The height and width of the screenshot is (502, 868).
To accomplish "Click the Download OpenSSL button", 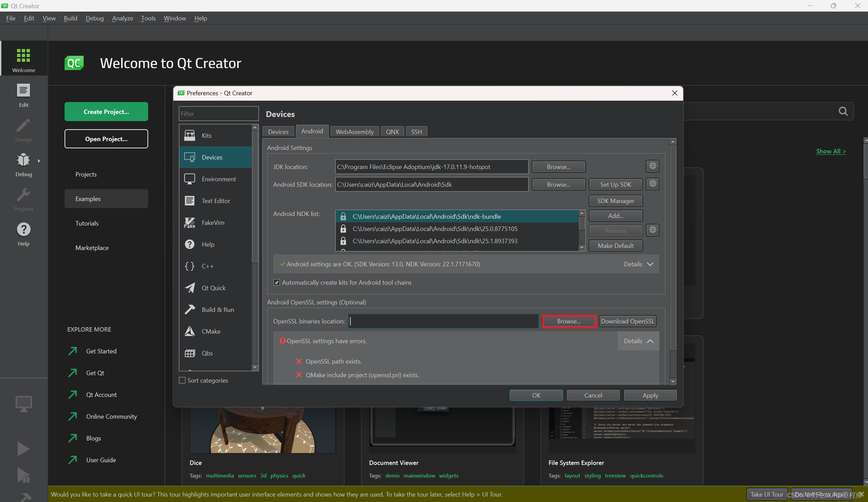I will pyautogui.click(x=627, y=321).
